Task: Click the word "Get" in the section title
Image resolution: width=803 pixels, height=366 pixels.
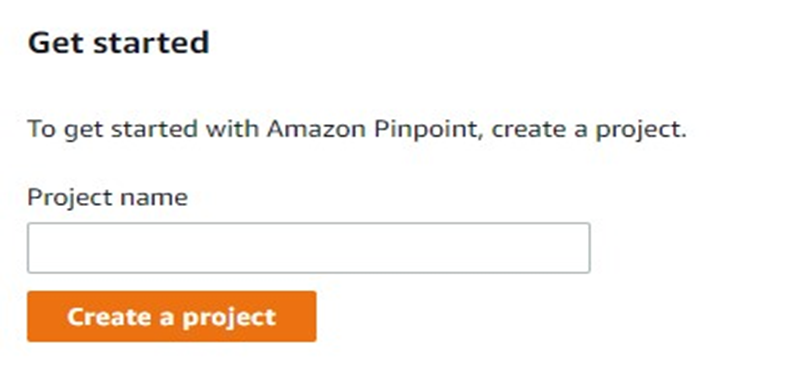Action: [57, 42]
